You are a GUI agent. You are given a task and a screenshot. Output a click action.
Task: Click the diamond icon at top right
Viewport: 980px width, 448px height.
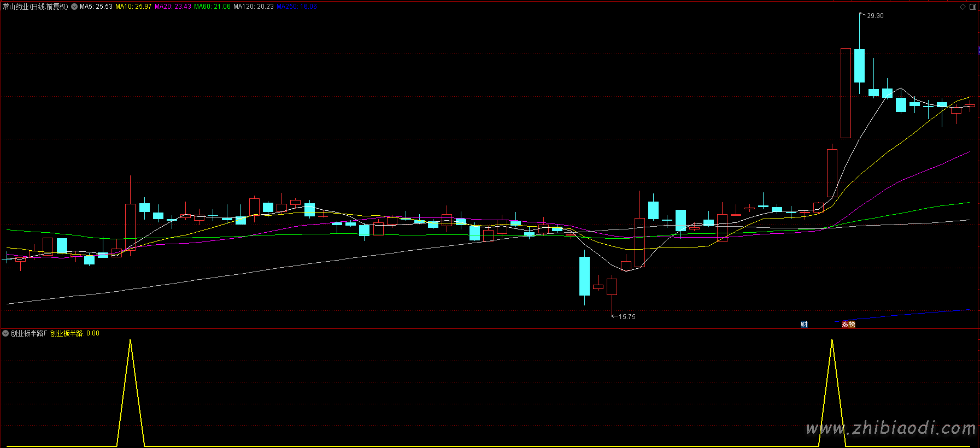click(963, 7)
